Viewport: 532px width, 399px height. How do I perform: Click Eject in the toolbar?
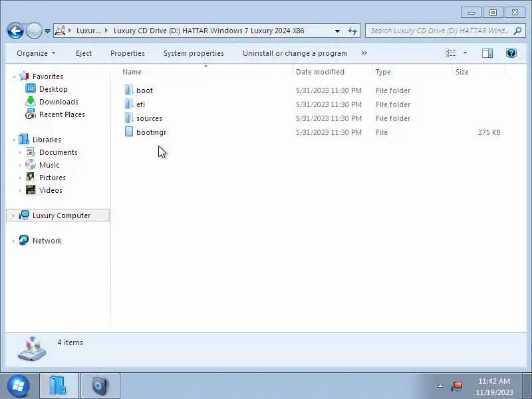click(84, 53)
